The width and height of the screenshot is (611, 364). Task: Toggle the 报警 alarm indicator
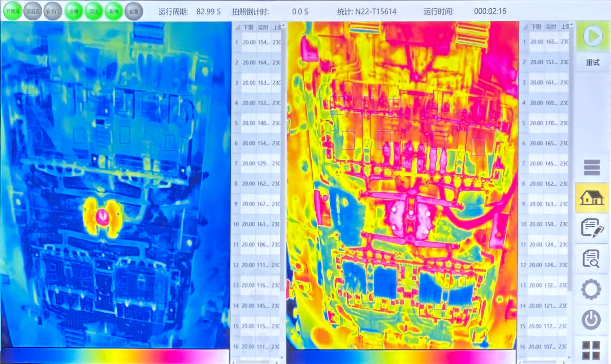tap(134, 11)
